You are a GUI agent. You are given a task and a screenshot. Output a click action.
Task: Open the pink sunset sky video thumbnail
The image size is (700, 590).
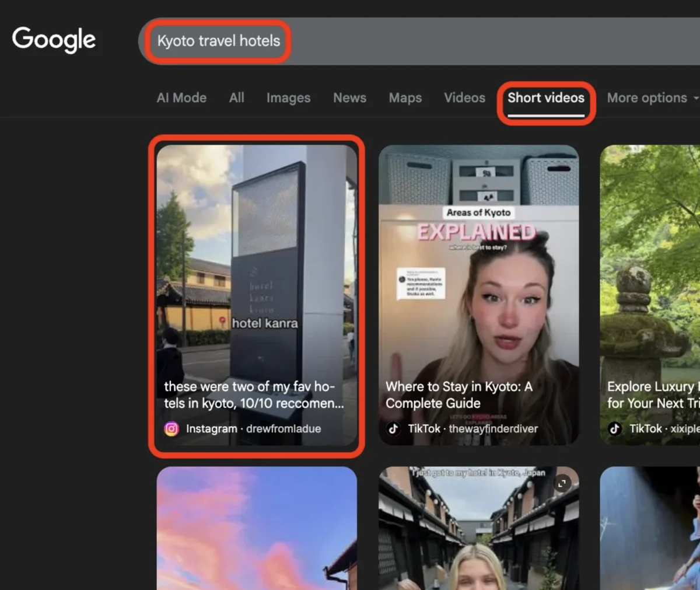point(257,528)
